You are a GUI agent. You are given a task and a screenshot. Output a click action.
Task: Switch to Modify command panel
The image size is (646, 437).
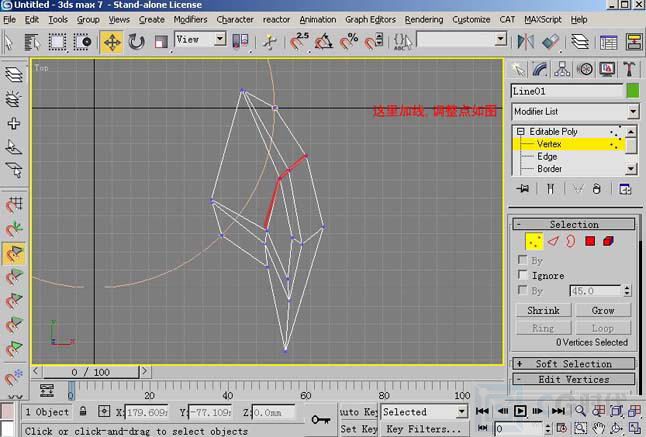point(540,69)
